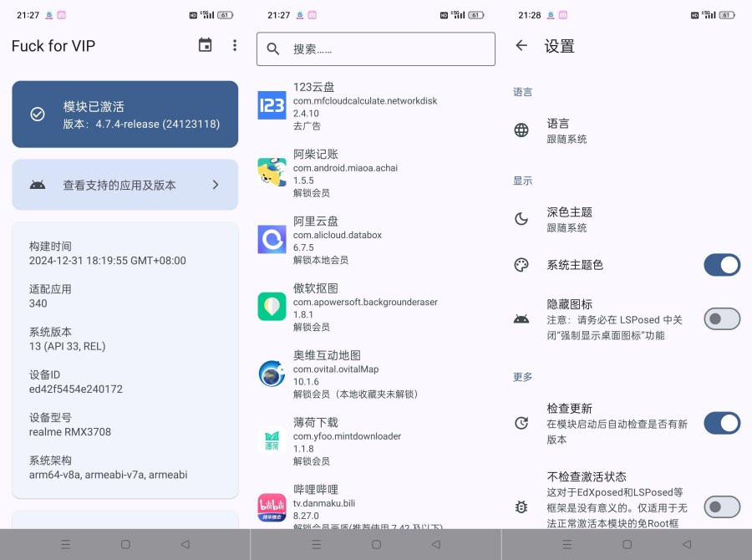The image size is (752, 560).
Task: Tap package name tv.danmaku.bili
Action: pos(324,503)
